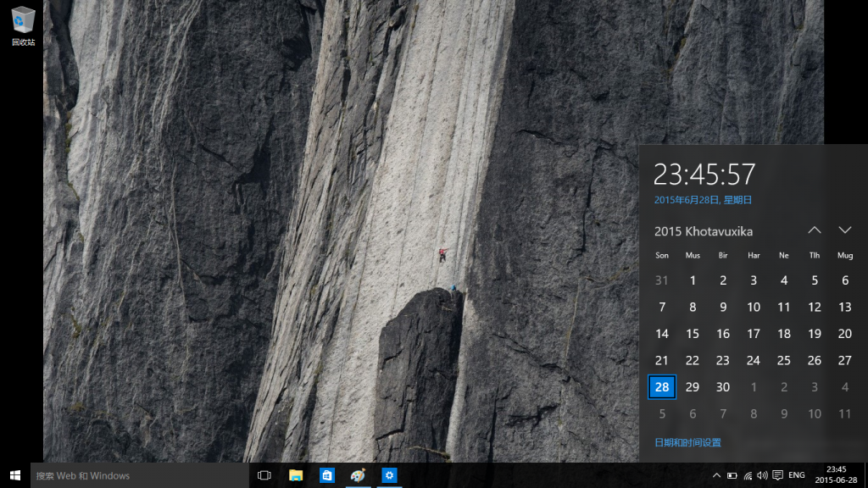Click the Son weekday header

pyautogui.click(x=662, y=256)
